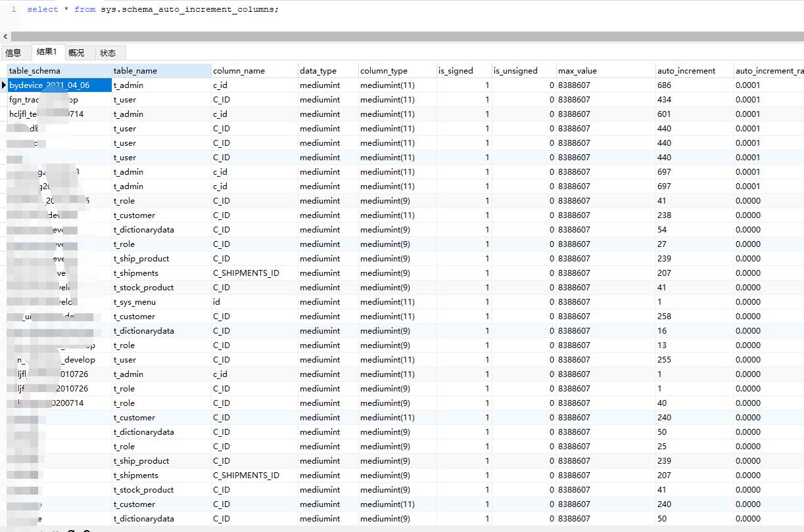The image size is (804, 532).
Task: Click the highlighted bydevice_2021_04_06 cell
Action: (x=58, y=85)
